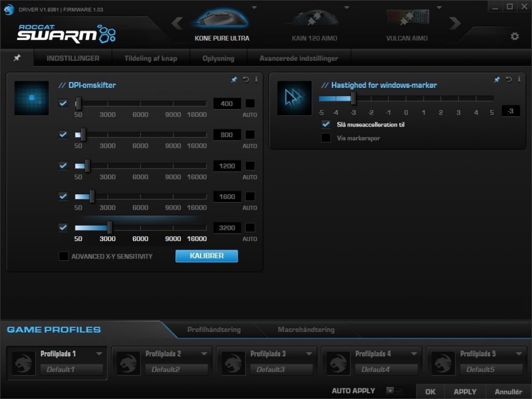Image resolution: width=532 pixels, height=399 pixels.
Task: Expand the Profilplads 3 dropdown arrow
Action: click(x=309, y=354)
